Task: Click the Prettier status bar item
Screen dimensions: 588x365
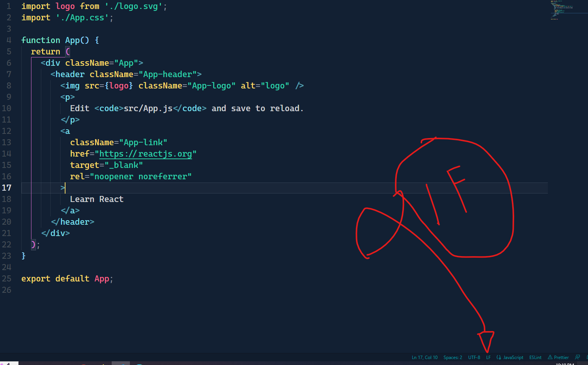Action: pyautogui.click(x=558, y=357)
